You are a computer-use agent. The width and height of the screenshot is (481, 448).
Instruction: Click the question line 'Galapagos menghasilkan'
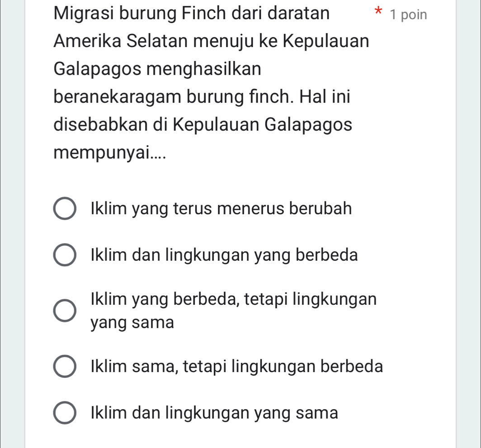pyautogui.click(x=157, y=69)
